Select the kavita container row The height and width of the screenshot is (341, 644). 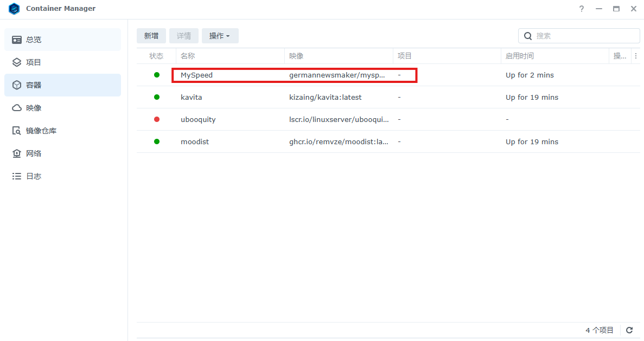pyautogui.click(x=191, y=98)
